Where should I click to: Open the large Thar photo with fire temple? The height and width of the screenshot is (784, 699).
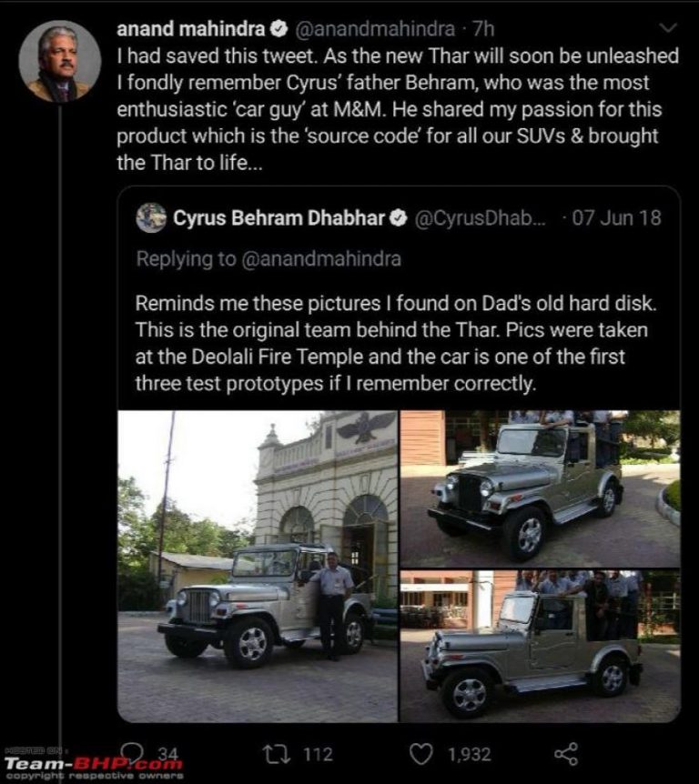tap(258, 566)
